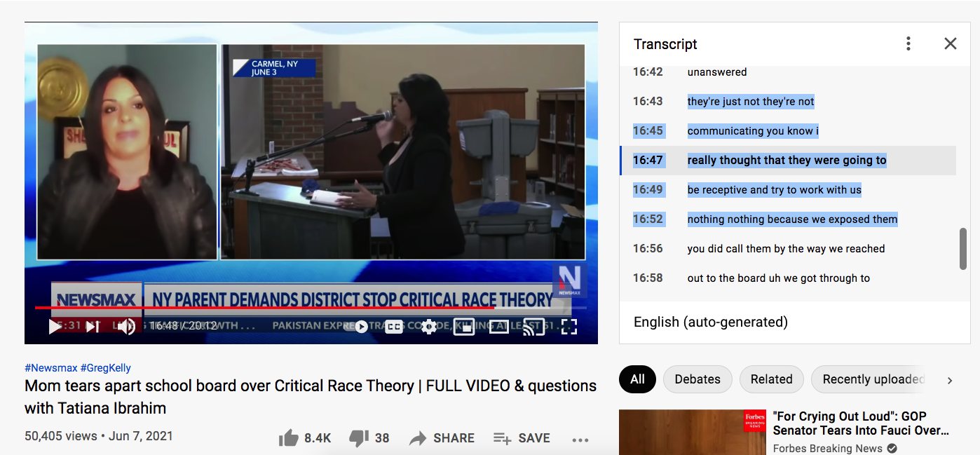Click the transcript panel scrollbar thumb
Image resolution: width=980 pixels, height=455 pixels.
(963, 248)
